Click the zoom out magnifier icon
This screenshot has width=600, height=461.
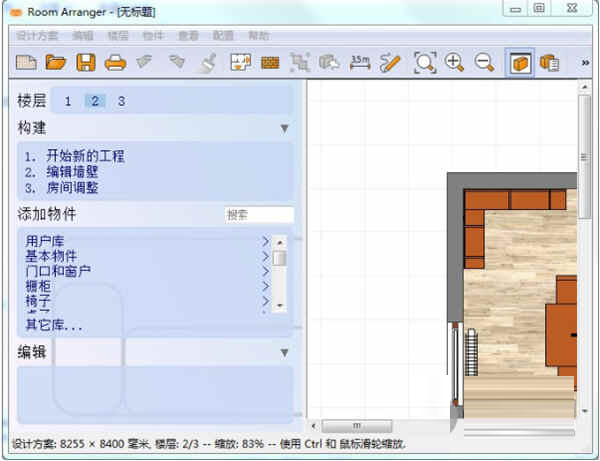[x=484, y=63]
